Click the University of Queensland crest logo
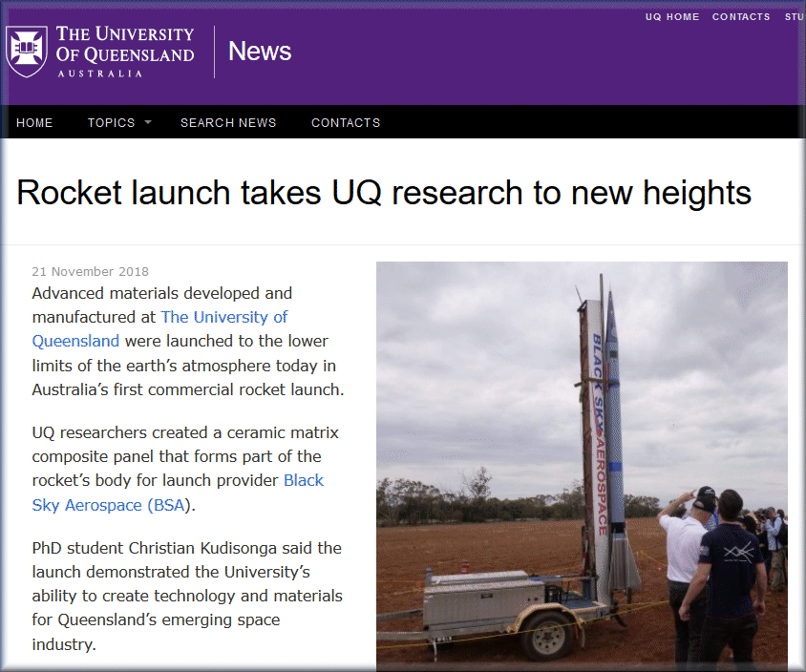The width and height of the screenshot is (806, 672). tap(26, 52)
